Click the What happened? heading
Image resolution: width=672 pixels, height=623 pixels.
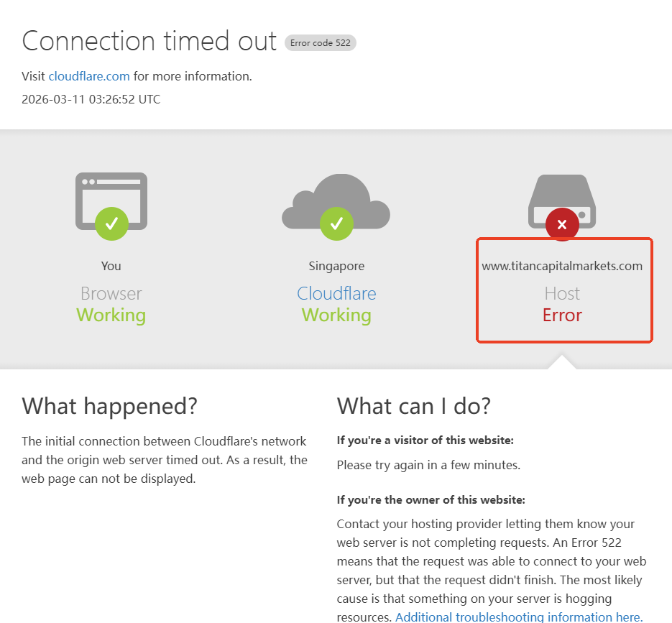coord(109,406)
